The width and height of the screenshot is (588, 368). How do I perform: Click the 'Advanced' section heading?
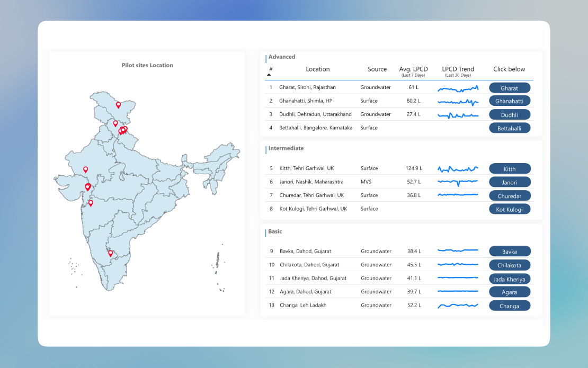(282, 57)
